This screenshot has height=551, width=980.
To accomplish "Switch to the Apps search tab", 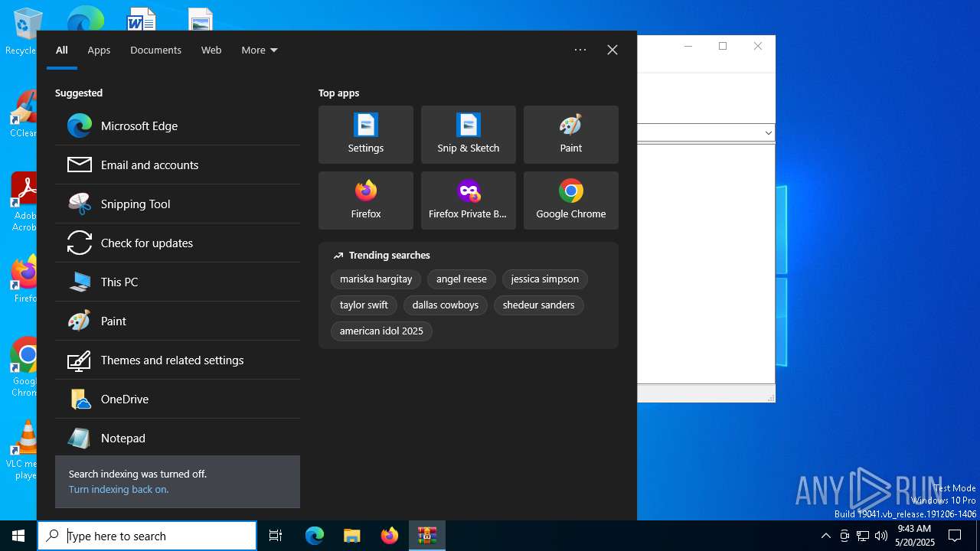I will (x=99, y=50).
